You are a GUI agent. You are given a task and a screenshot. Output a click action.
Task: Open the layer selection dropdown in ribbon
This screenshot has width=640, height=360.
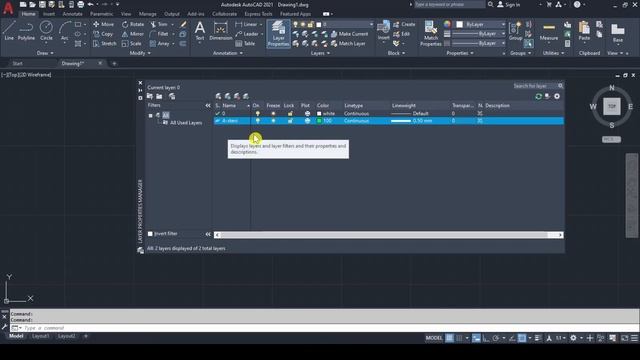(371, 24)
